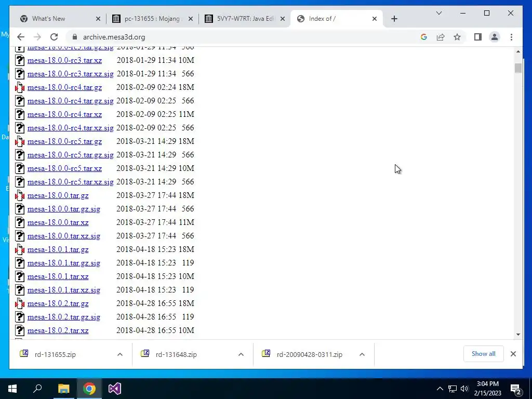Open Google search side icon in address bar
Image resolution: width=532 pixels, height=399 pixels.
point(424,37)
